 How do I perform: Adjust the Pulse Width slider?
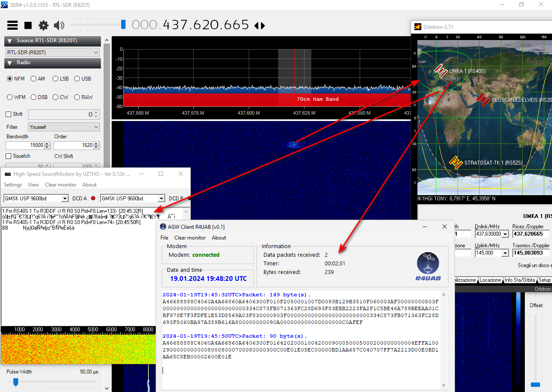pos(16,382)
